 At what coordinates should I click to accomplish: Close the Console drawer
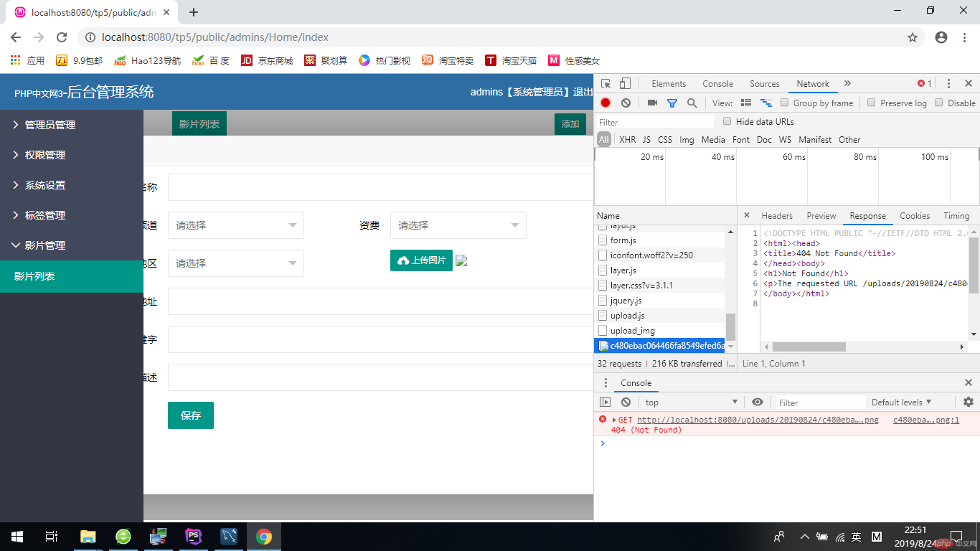(969, 383)
